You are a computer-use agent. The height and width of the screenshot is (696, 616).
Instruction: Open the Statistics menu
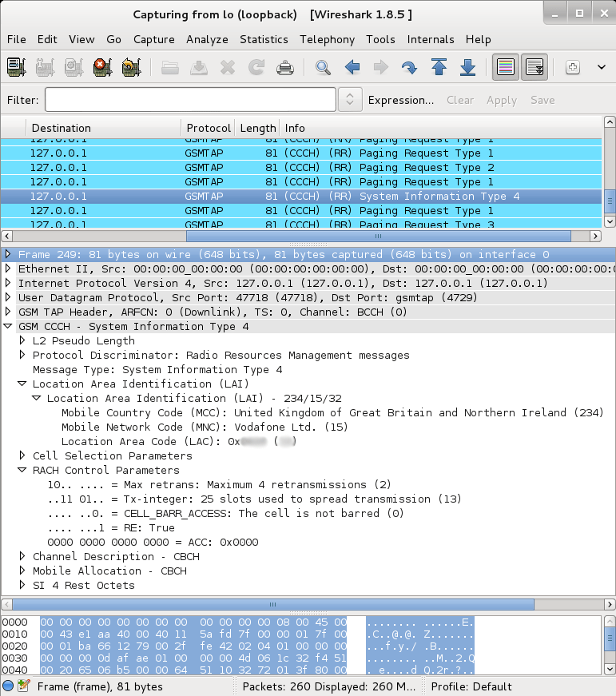[264, 39]
